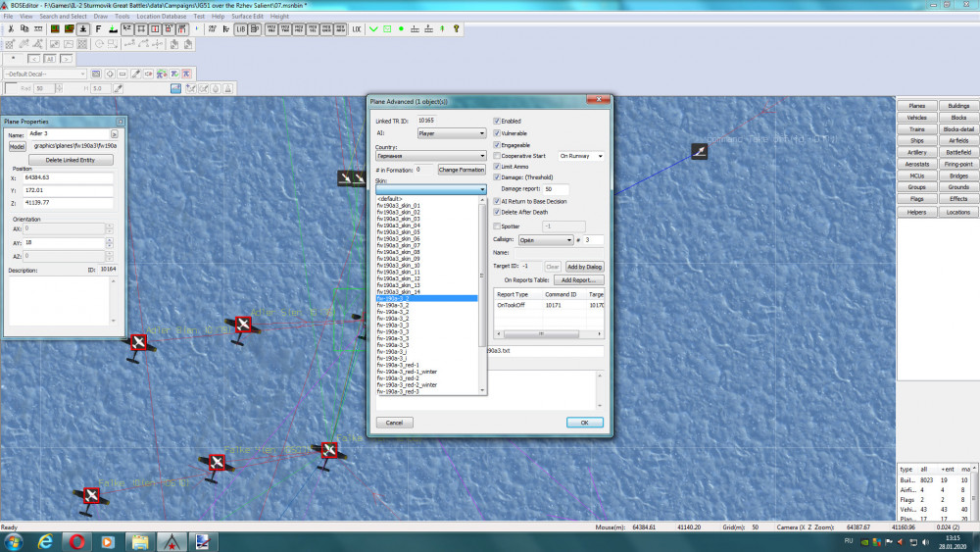Click the Delete Linked Entity button
The image size is (980, 552).
click(x=71, y=160)
